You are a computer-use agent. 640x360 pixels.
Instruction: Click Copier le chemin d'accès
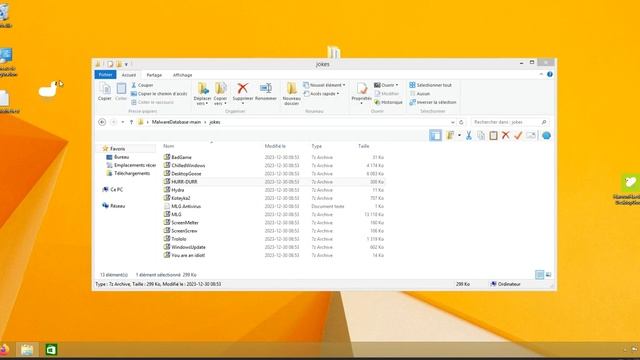[159, 94]
